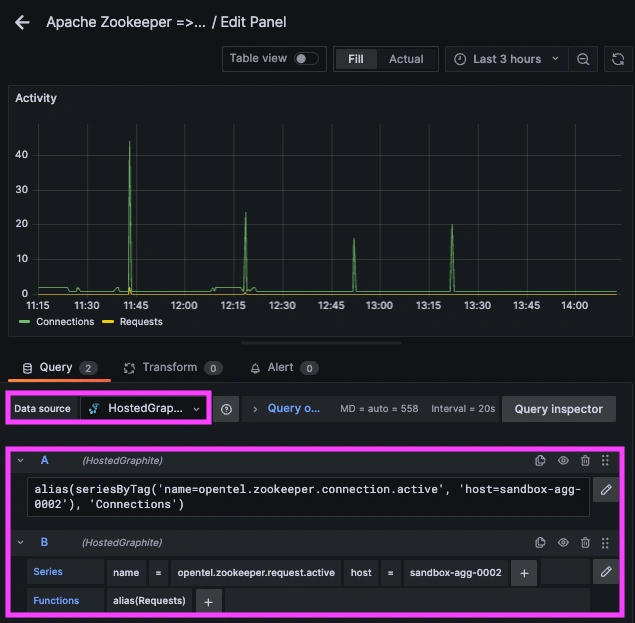Click pencil edit icon for query A
The height and width of the screenshot is (623, 635).
tap(605, 489)
